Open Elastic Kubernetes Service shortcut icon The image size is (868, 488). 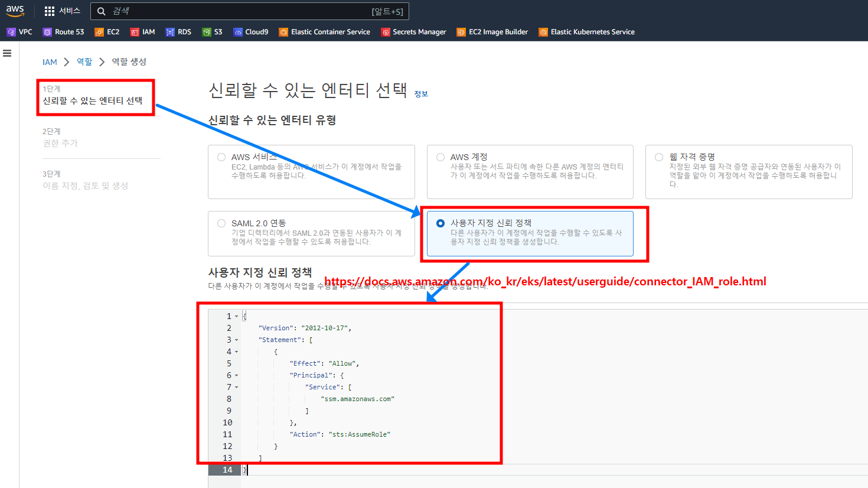543,32
